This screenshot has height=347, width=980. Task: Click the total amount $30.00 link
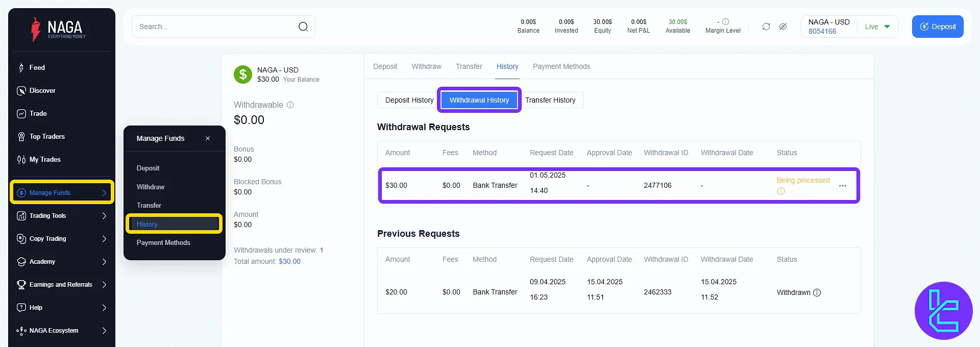[289, 261]
